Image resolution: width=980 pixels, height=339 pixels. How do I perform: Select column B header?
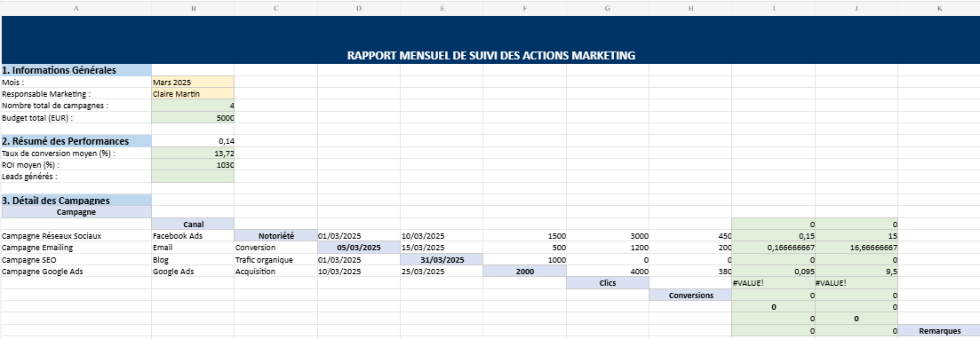pyautogui.click(x=193, y=8)
